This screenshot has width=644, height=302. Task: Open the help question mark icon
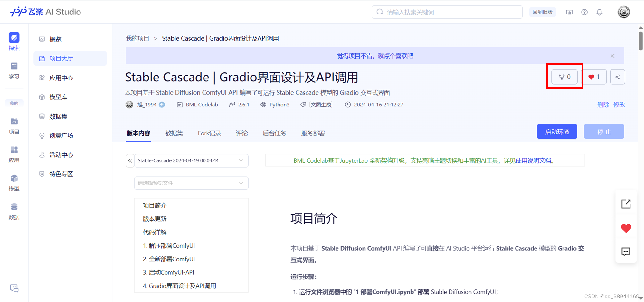pos(584,12)
